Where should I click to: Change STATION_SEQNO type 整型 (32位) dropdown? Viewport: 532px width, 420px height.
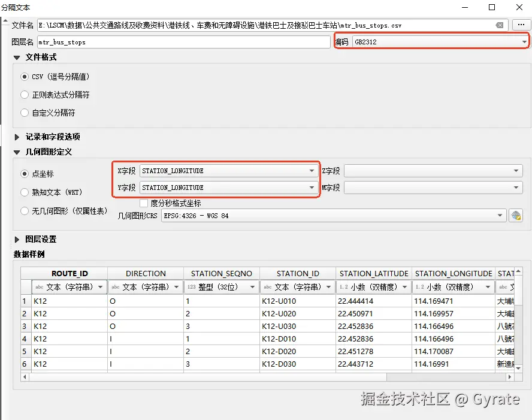[x=221, y=287]
